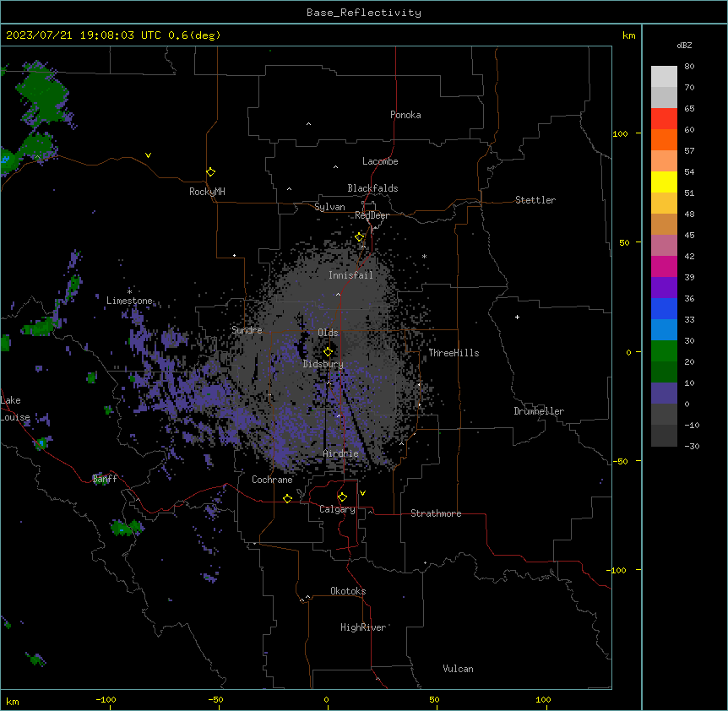Click the RockyMH label

tap(207, 192)
